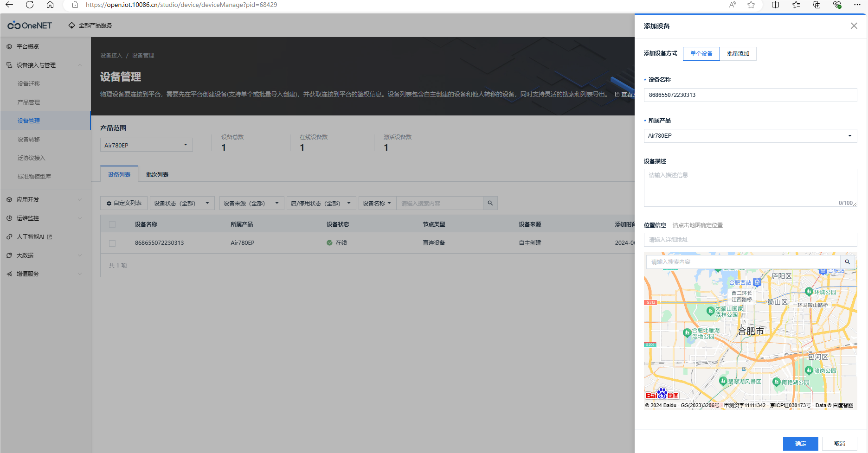Click the 确定 confirm button
The image size is (868, 453).
click(800, 444)
